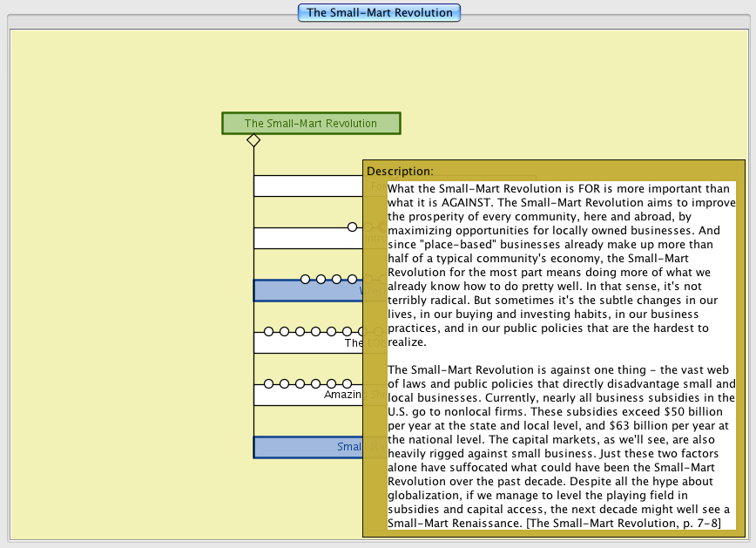Select the node labeled 'Amazing'
Screen dimensions: 756x548
[305, 396]
